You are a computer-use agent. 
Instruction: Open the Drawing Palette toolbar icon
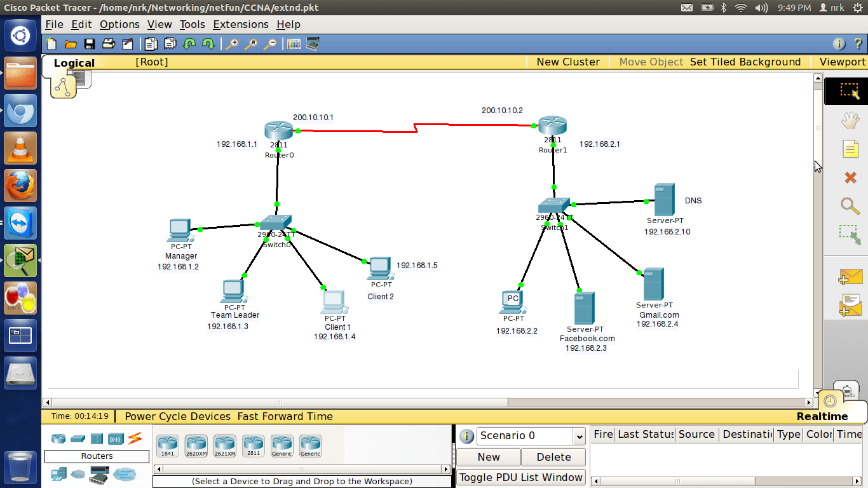tap(293, 44)
